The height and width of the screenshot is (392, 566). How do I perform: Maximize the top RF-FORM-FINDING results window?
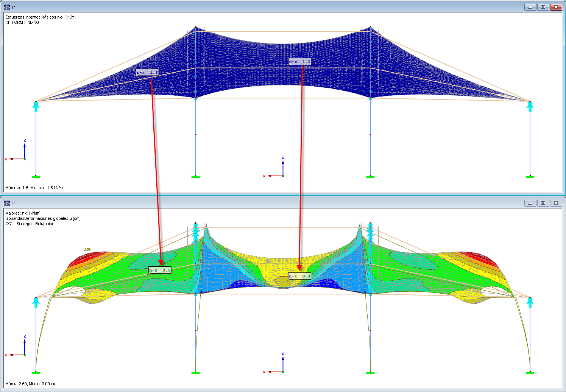(543, 7)
